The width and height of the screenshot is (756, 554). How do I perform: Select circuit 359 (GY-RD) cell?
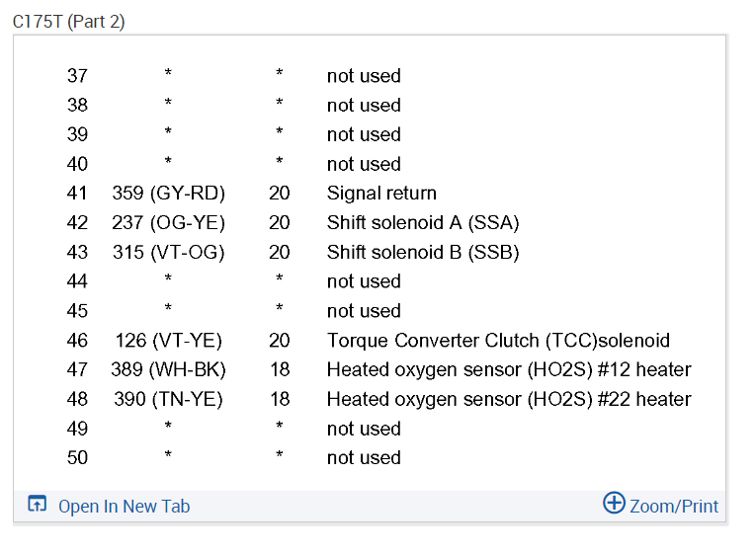click(x=169, y=194)
